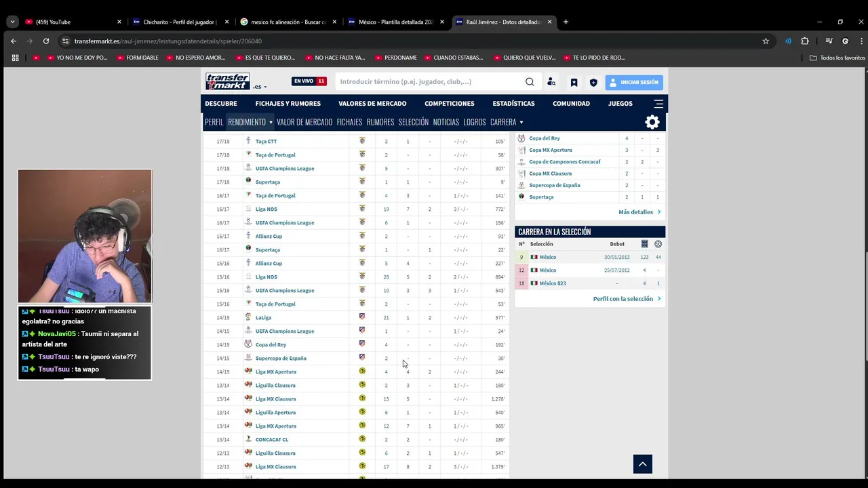Open the Copa de Campeones Concacaf link
868x488 pixels.
tap(565, 161)
